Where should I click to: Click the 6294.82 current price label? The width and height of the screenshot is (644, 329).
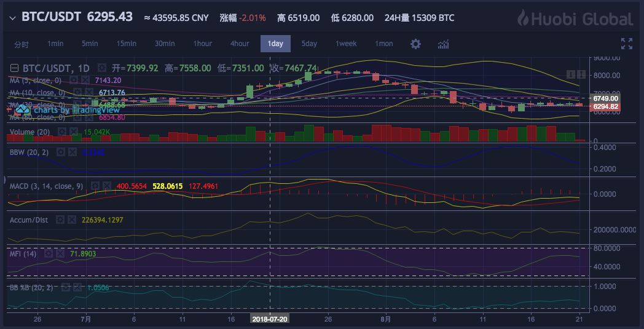[605, 107]
